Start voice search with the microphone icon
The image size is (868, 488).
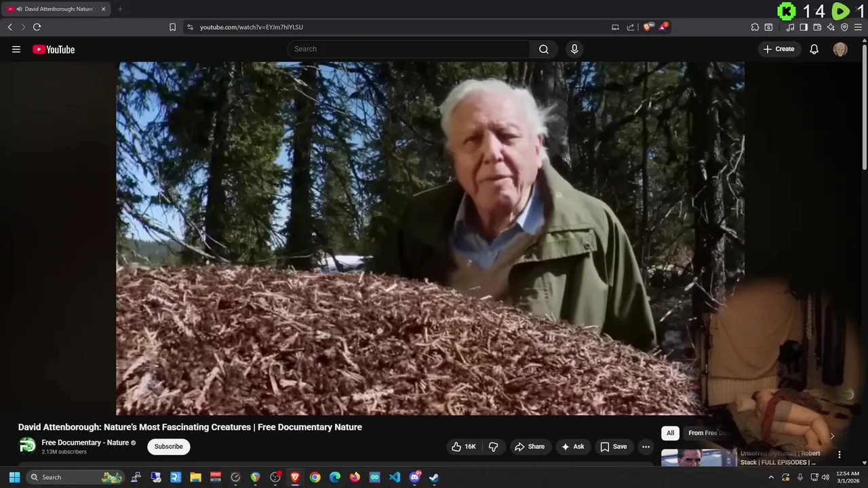tap(574, 49)
